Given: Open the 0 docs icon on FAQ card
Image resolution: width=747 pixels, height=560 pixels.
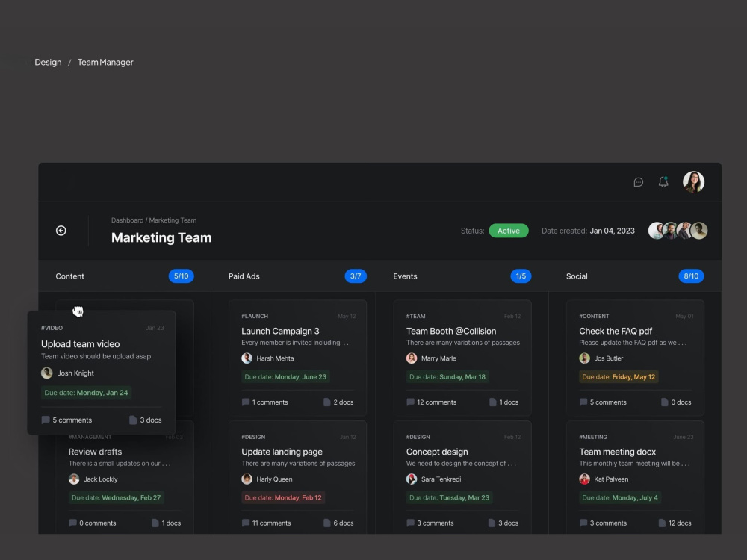Looking at the screenshot, I should click(665, 402).
